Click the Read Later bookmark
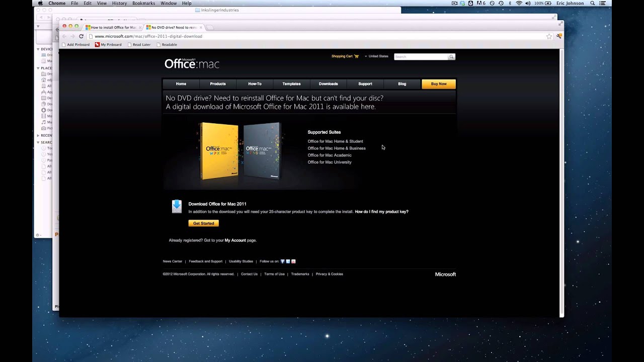Screen dimensions: 644x362 139,45
